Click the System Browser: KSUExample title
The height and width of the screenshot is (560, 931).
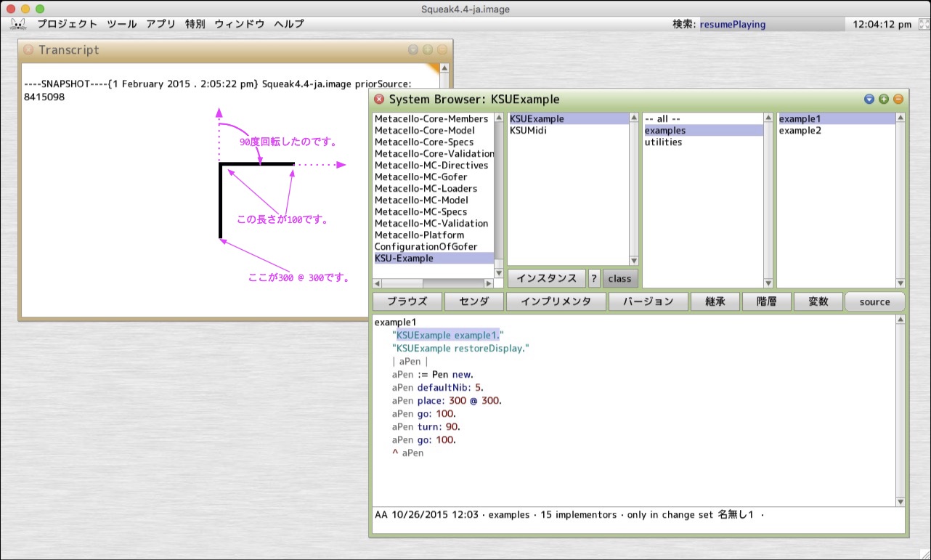pos(474,100)
